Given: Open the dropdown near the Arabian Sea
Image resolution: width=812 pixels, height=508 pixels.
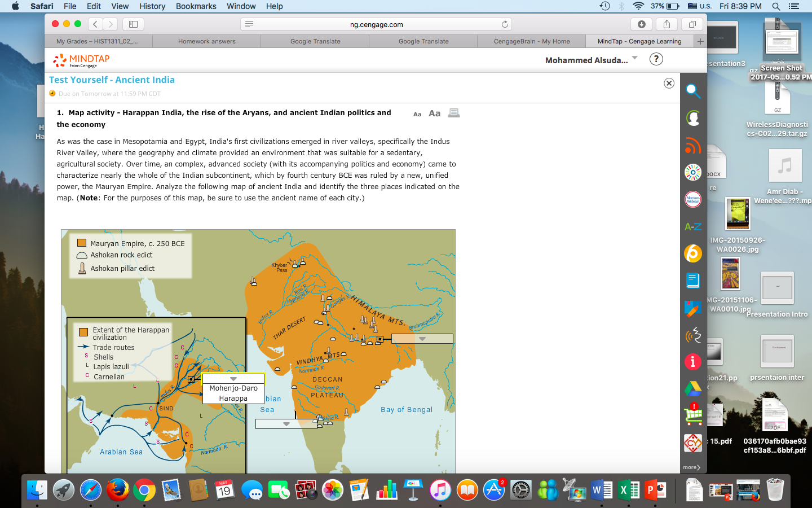Looking at the screenshot, I should [x=286, y=424].
